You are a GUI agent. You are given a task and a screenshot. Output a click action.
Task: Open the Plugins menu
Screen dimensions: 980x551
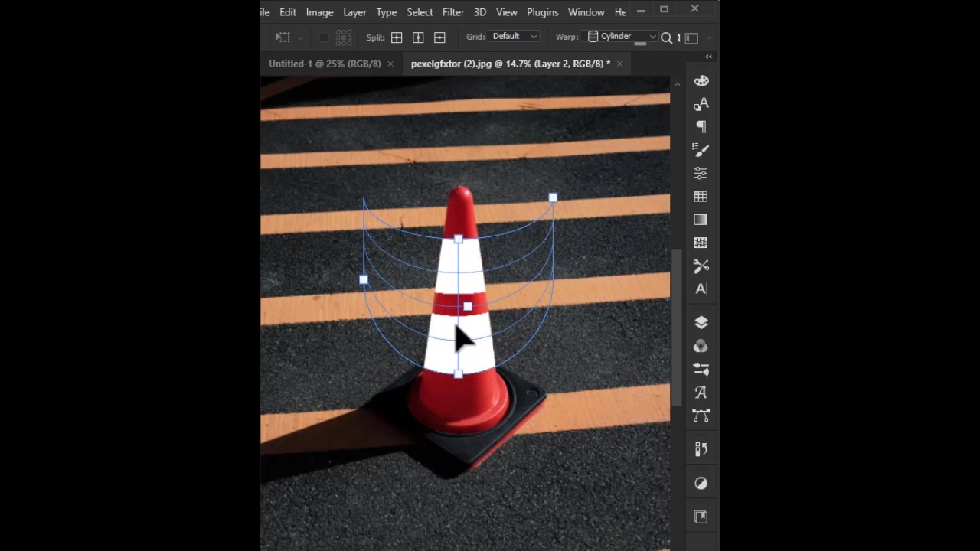pos(542,12)
